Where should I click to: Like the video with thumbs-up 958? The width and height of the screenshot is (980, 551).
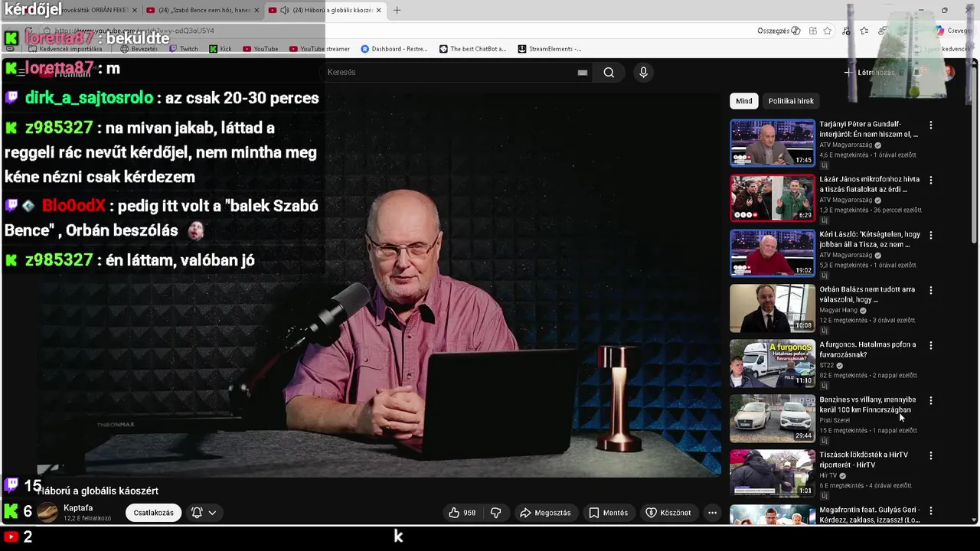pos(462,513)
